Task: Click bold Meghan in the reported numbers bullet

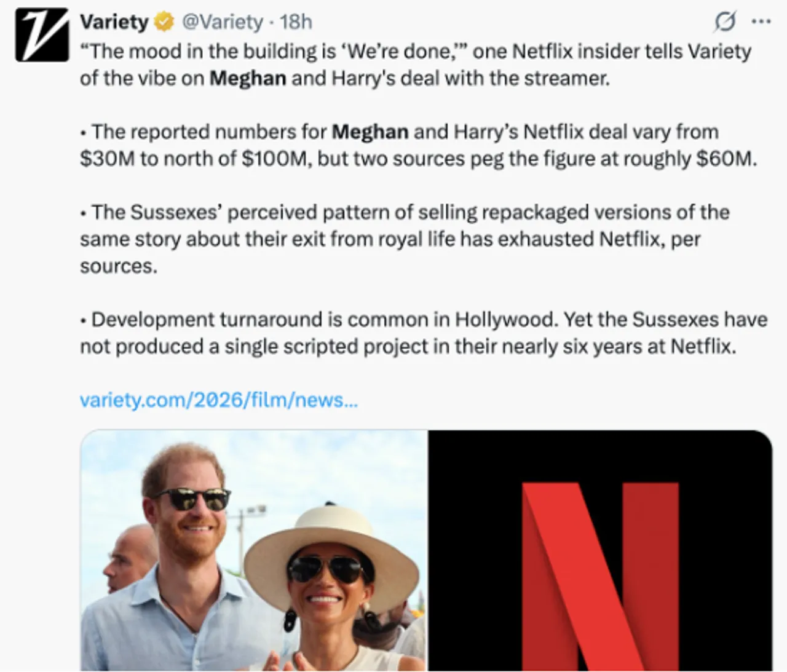Action: click(370, 132)
